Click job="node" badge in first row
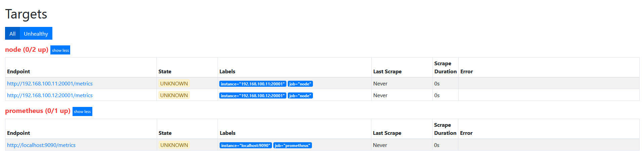The height and width of the screenshot is (154, 644). click(300, 84)
